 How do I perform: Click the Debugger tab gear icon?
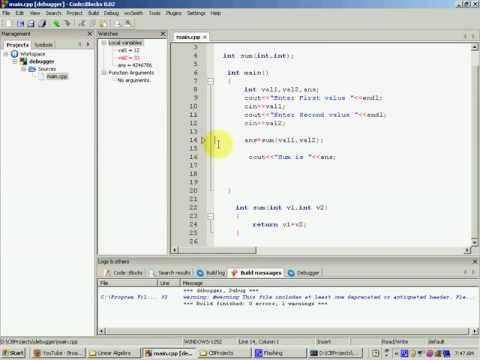pos(291,273)
